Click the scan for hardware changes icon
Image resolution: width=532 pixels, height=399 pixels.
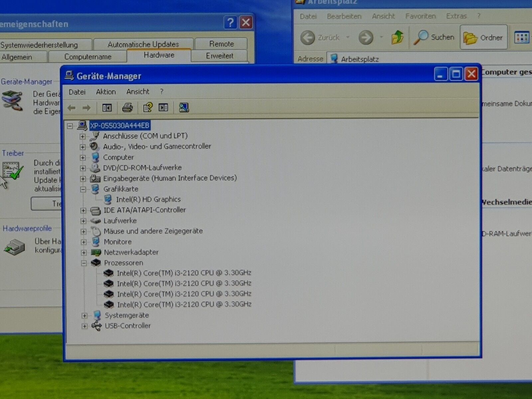pyautogui.click(x=184, y=107)
